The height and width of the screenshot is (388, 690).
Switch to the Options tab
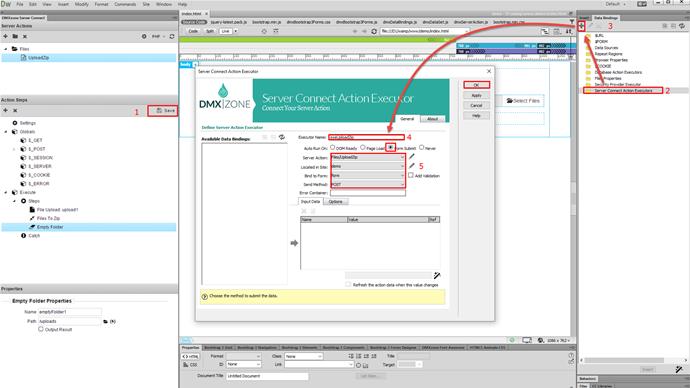click(x=335, y=201)
